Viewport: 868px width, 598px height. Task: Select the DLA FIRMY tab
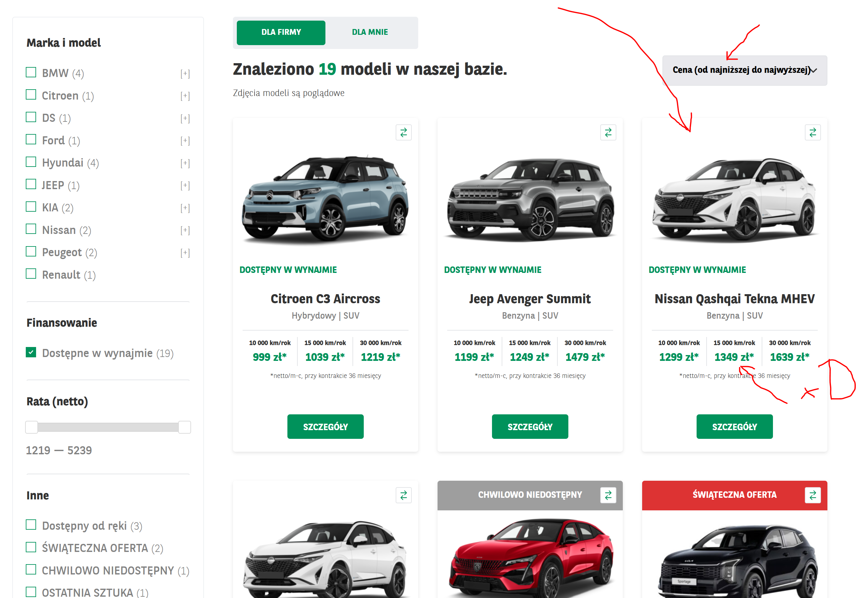[281, 32]
